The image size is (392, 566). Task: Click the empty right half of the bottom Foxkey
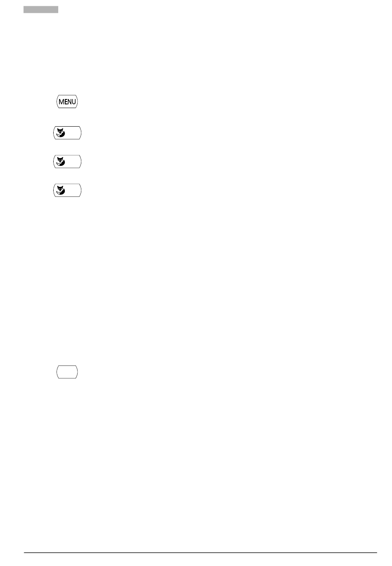73,190
